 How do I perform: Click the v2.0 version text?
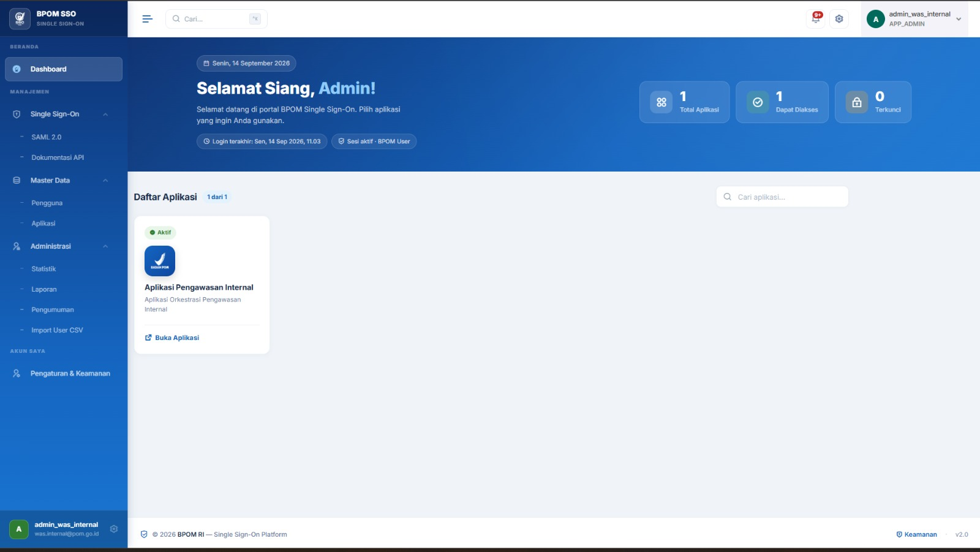pos(962,534)
